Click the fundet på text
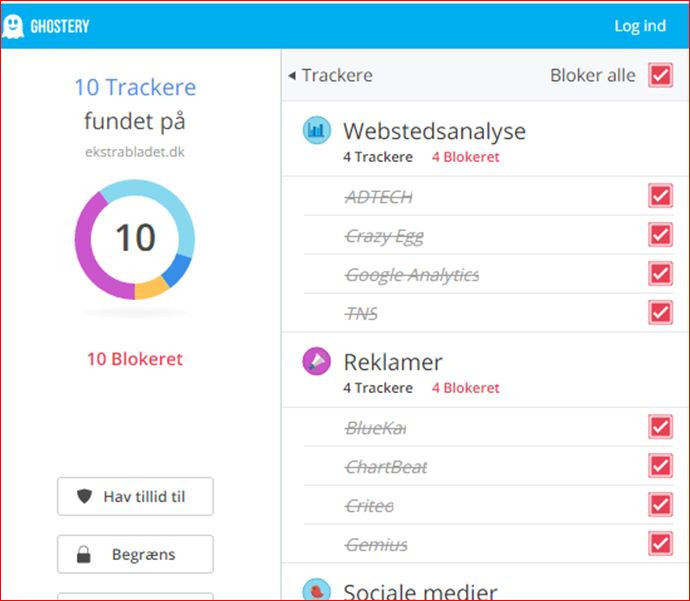The height and width of the screenshot is (601, 690). pyautogui.click(x=135, y=121)
